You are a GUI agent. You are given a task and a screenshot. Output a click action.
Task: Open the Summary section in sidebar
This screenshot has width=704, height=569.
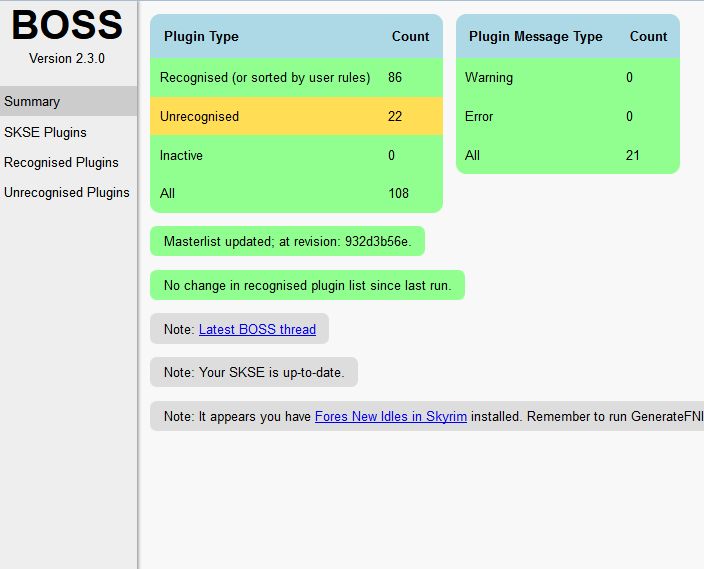point(68,101)
